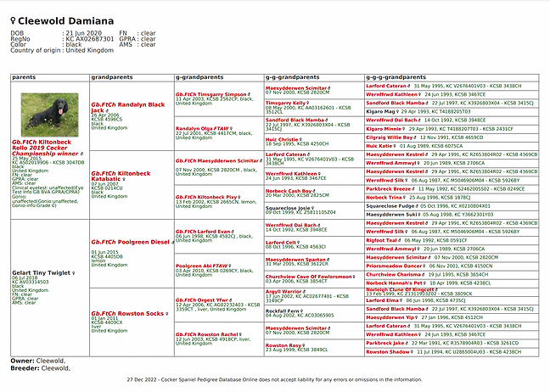550x392 pixels.
Task: Open Gb.FtCh Timsgarry Simpson link
Action: click(x=210, y=95)
